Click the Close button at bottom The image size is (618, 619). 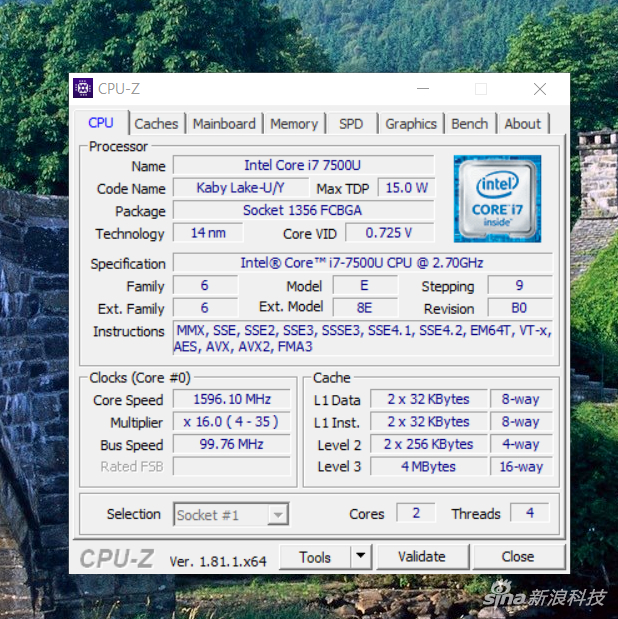tap(518, 557)
